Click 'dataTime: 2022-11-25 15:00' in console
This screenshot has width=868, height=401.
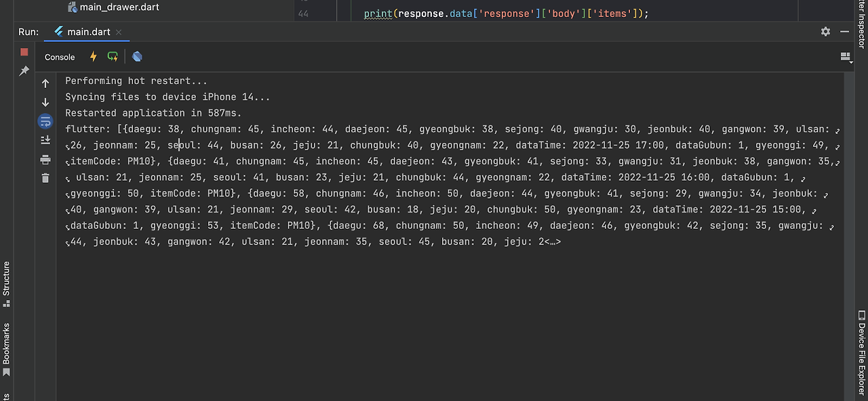pos(727,210)
